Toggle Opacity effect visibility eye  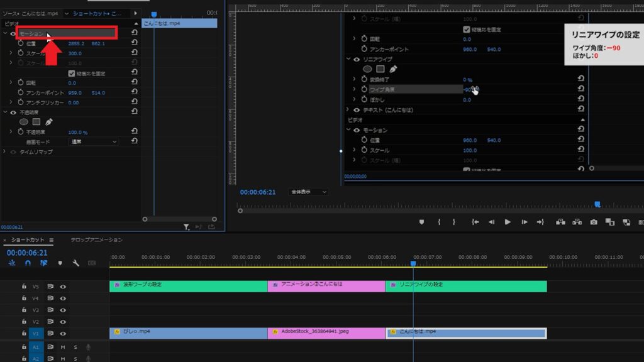click(x=13, y=112)
